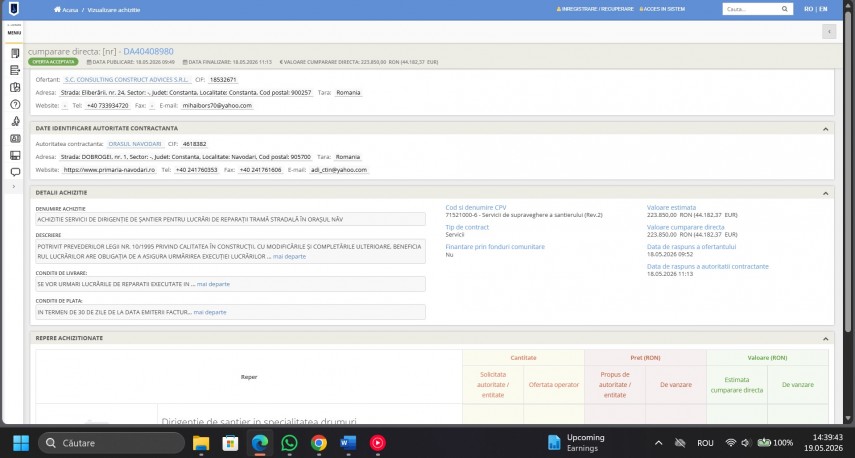Click the Estimata cumparare directa column header
The image size is (855, 458).
click(x=737, y=385)
